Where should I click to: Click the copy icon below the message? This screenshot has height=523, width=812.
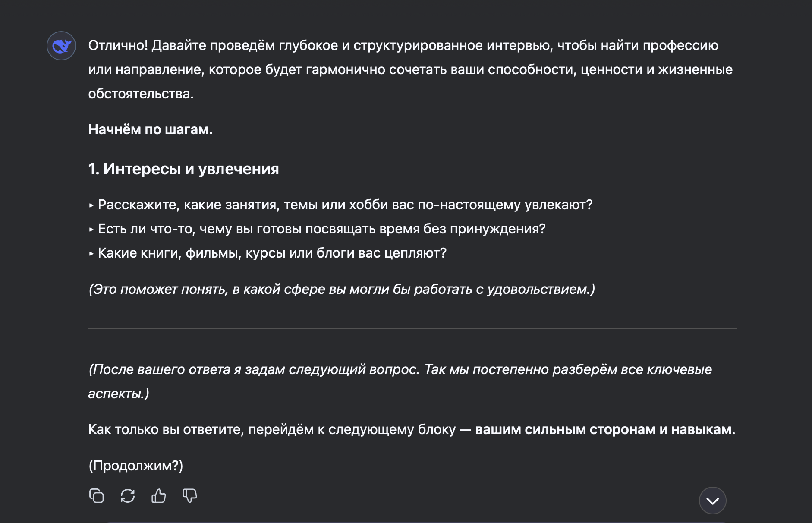click(97, 496)
